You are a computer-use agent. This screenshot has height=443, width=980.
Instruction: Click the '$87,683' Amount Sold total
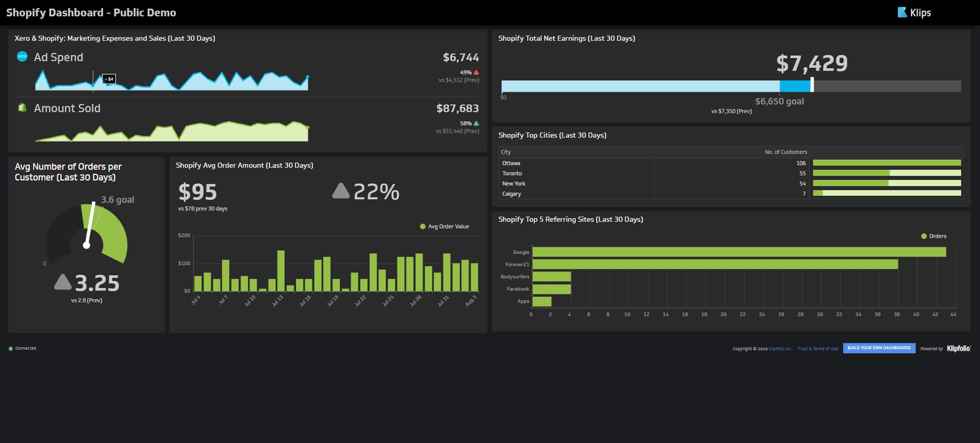458,108
